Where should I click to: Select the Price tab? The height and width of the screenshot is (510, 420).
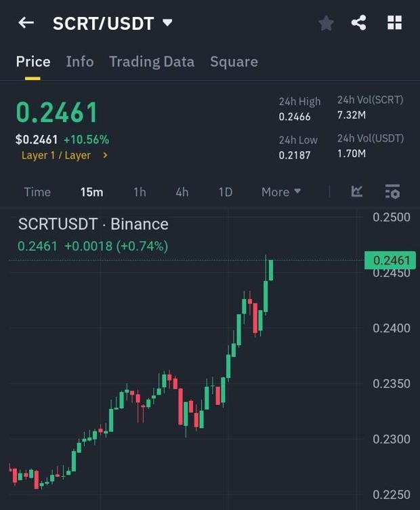[x=33, y=62]
